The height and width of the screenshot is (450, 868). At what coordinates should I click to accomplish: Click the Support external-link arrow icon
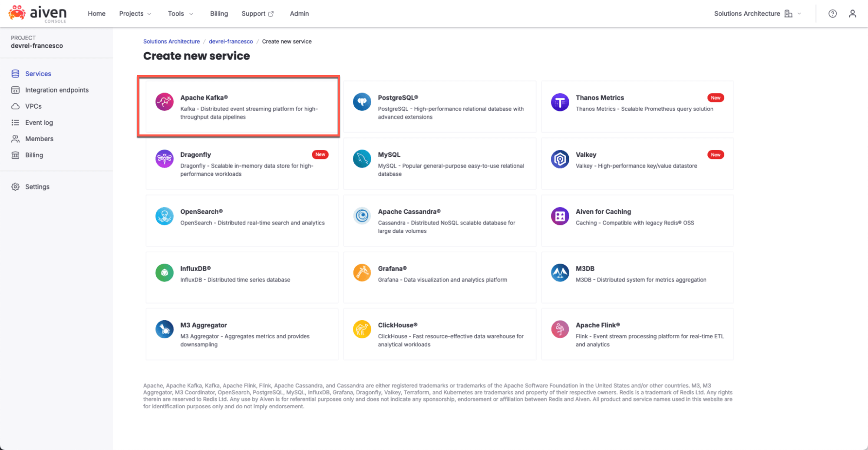[x=271, y=14]
